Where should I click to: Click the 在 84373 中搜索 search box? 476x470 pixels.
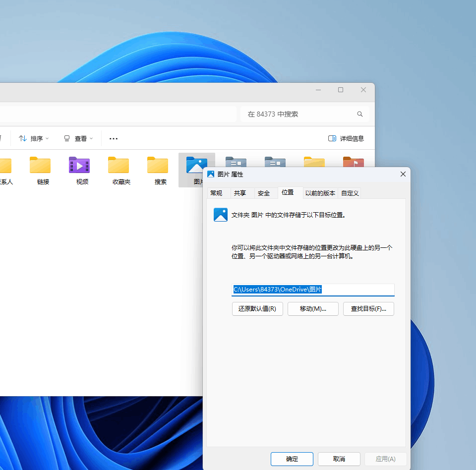(x=305, y=114)
